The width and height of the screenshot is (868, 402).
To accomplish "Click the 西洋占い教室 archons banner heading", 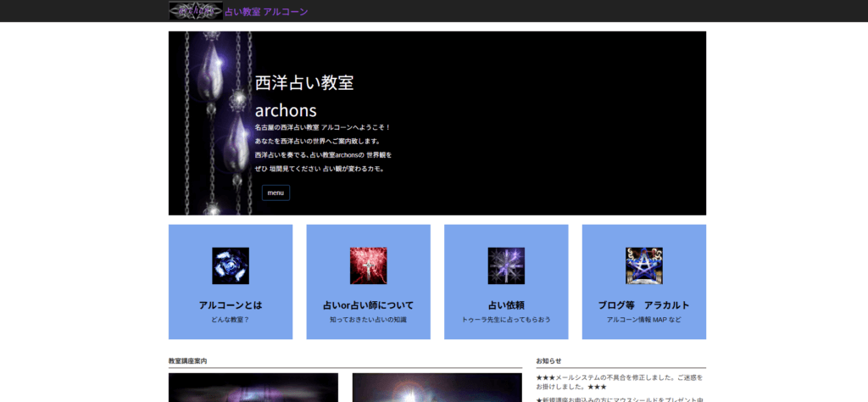I will 304,96.
